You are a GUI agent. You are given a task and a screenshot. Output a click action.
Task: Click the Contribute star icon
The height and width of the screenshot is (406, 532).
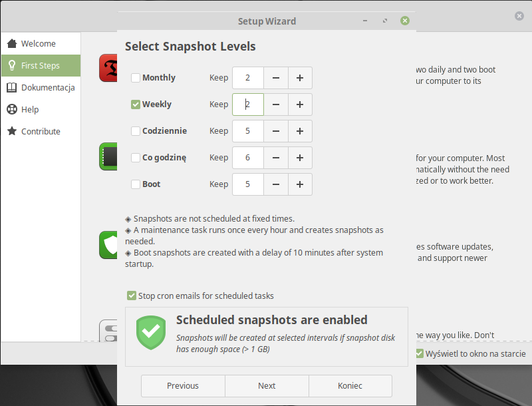12,131
